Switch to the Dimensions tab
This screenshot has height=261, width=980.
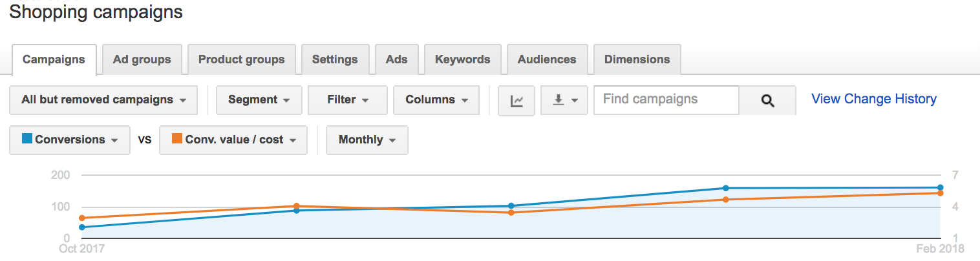(x=637, y=59)
